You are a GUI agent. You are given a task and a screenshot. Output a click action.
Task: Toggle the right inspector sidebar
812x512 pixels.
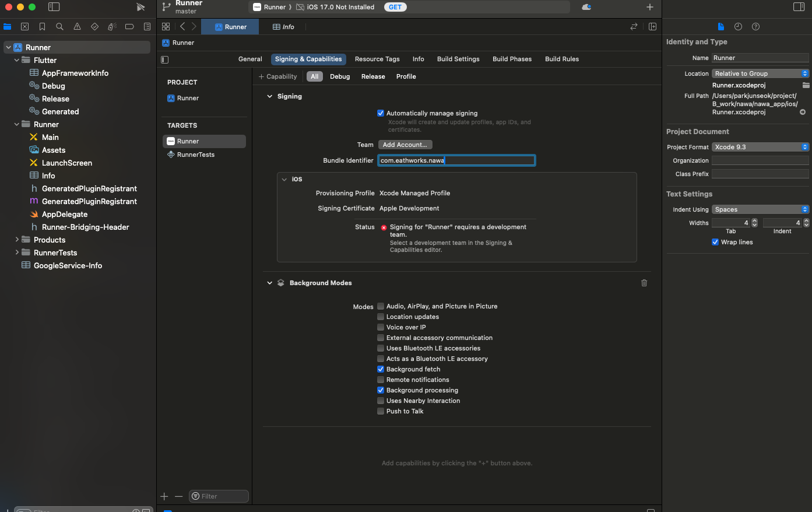point(799,7)
